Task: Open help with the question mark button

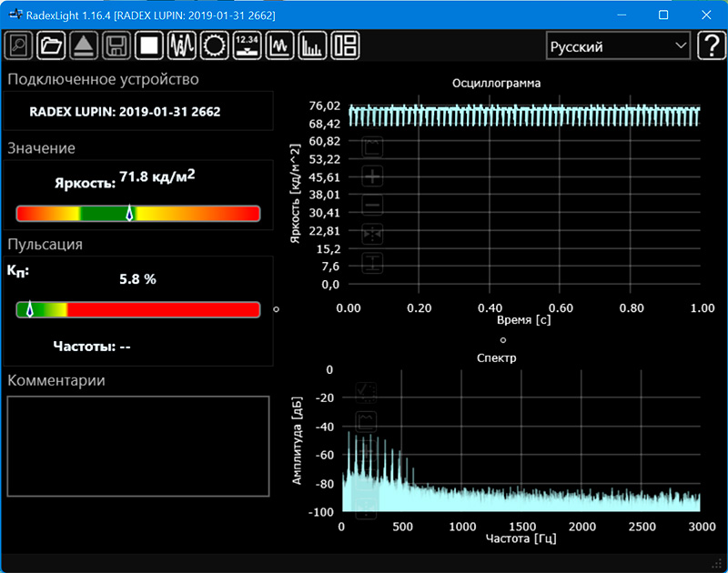Action: 710,46
